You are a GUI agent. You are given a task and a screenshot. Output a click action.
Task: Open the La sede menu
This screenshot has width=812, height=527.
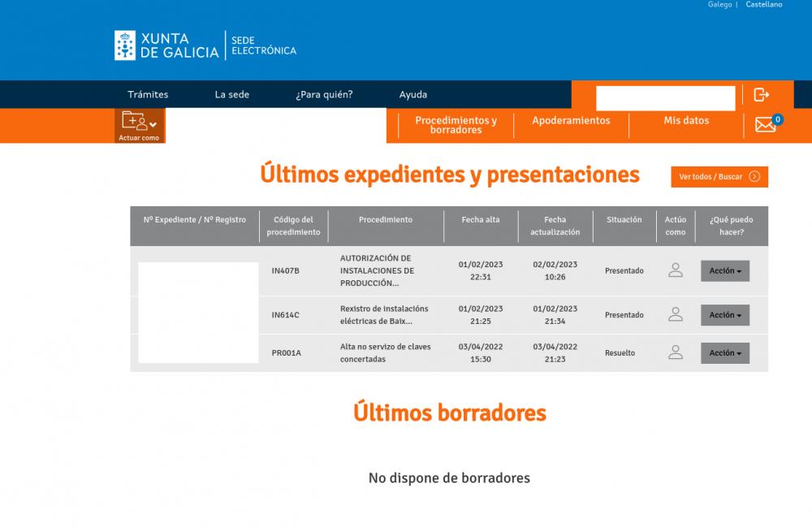pyautogui.click(x=232, y=94)
